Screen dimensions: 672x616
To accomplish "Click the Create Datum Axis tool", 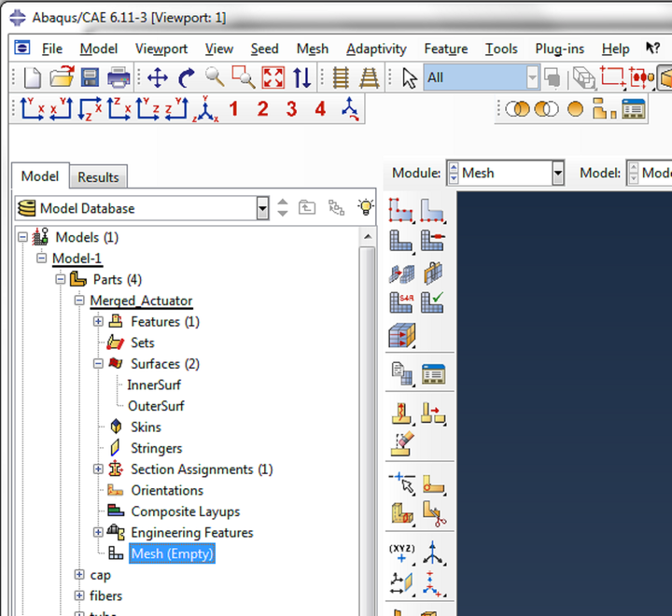I will pos(433,553).
